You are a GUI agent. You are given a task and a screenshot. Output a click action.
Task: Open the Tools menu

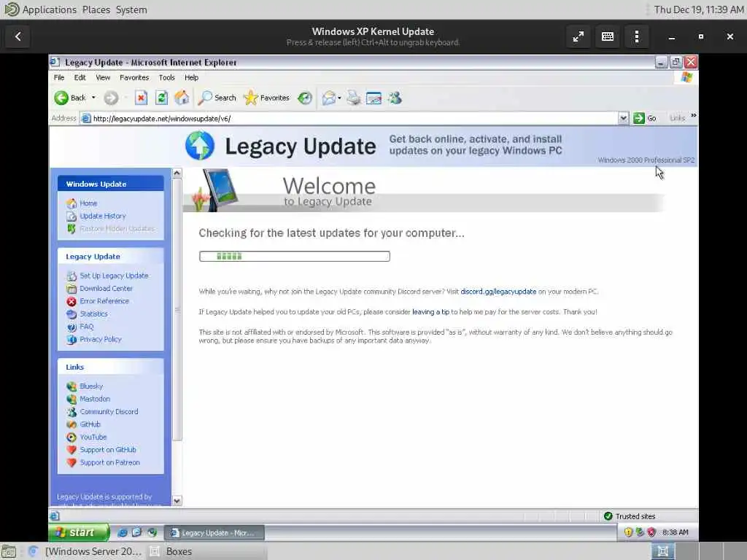point(167,77)
